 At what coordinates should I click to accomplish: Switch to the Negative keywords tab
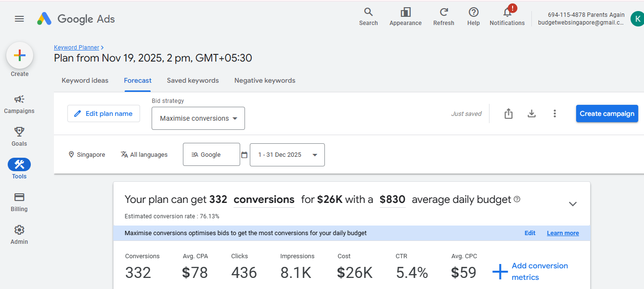point(265,80)
